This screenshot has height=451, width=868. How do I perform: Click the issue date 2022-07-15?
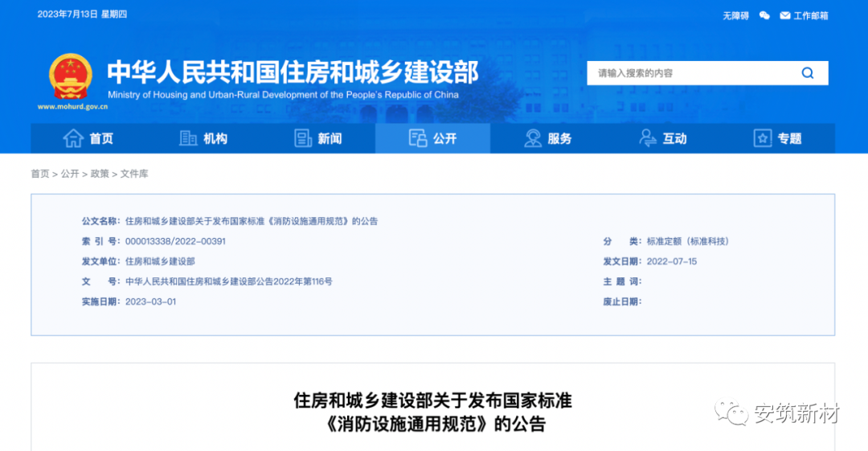coord(671,261)
